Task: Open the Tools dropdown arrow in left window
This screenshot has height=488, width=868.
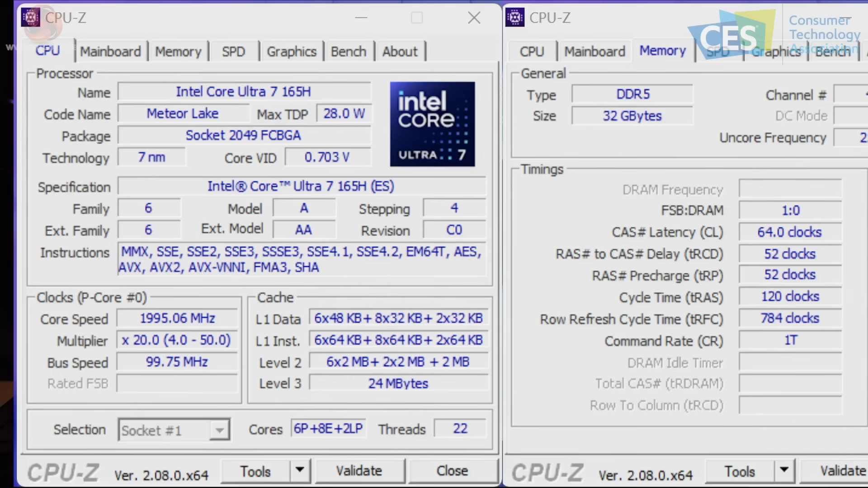Action: pyautogui.click(x=300, y=470)
